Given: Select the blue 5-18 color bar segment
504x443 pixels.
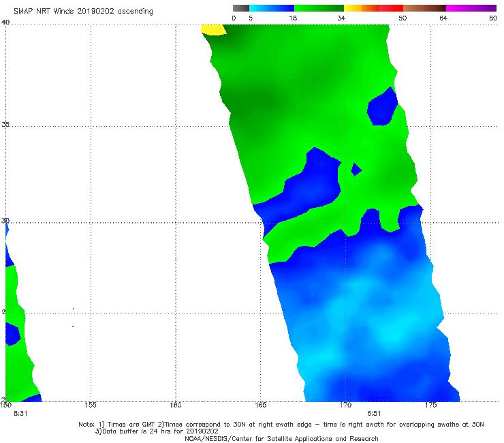Looking at the screenshot, I should click(x=272, y=8).
